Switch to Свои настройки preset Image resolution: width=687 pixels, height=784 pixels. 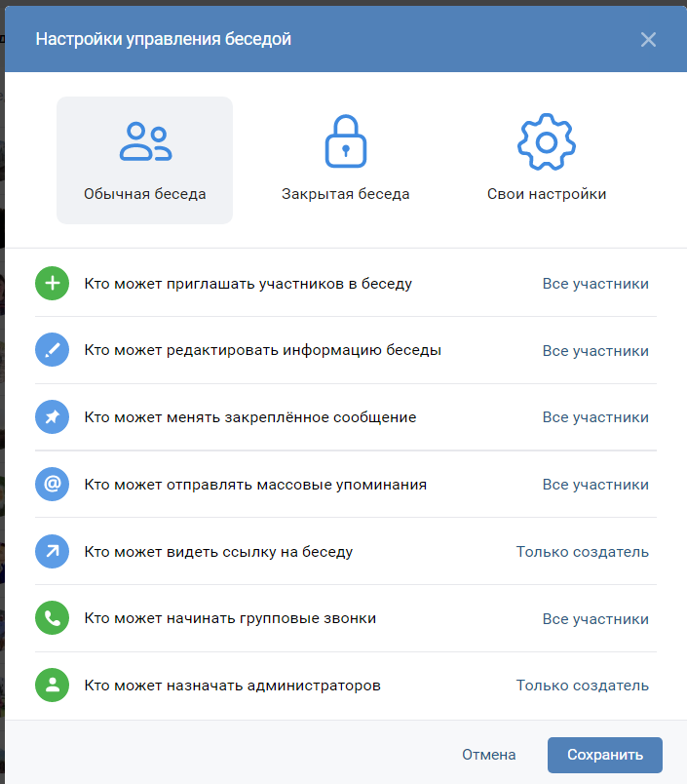[547, 160]
